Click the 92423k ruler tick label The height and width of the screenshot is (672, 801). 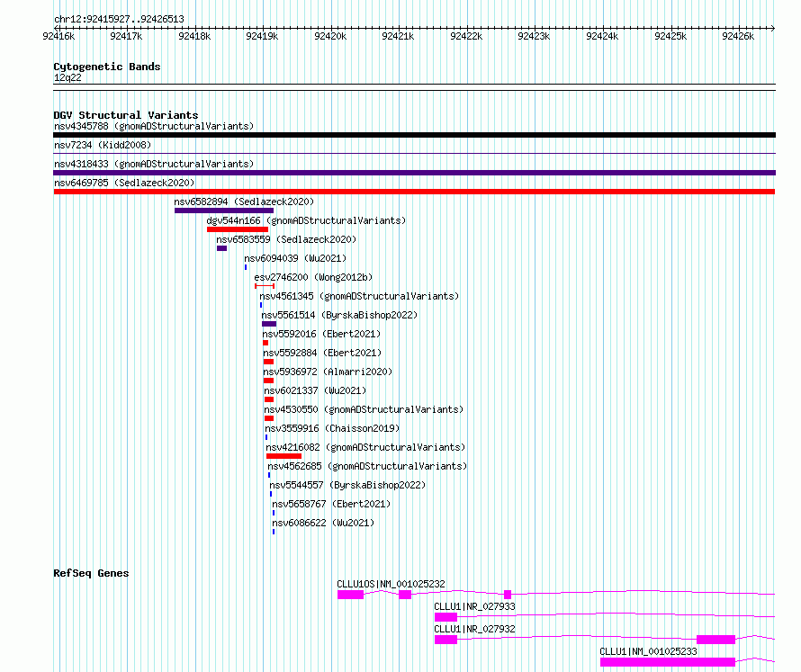[534, 36]
